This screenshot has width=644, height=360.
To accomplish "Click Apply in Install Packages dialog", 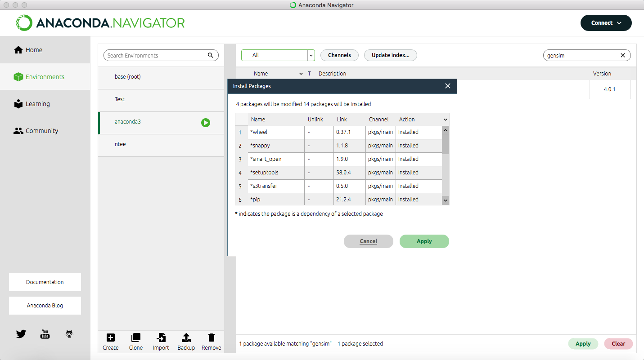I will click(424, 241).
